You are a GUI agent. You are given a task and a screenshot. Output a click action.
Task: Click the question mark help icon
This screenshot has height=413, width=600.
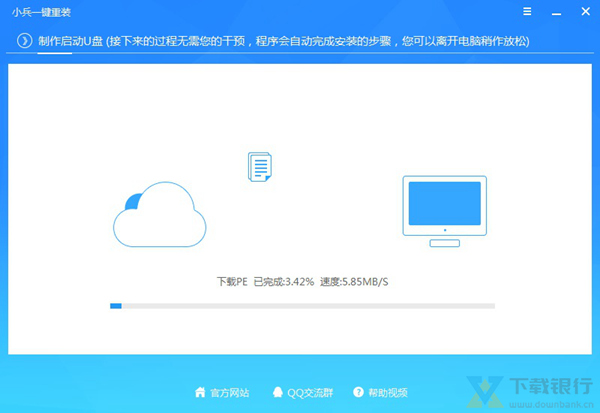pyautogui.click(x=358, y=392)
